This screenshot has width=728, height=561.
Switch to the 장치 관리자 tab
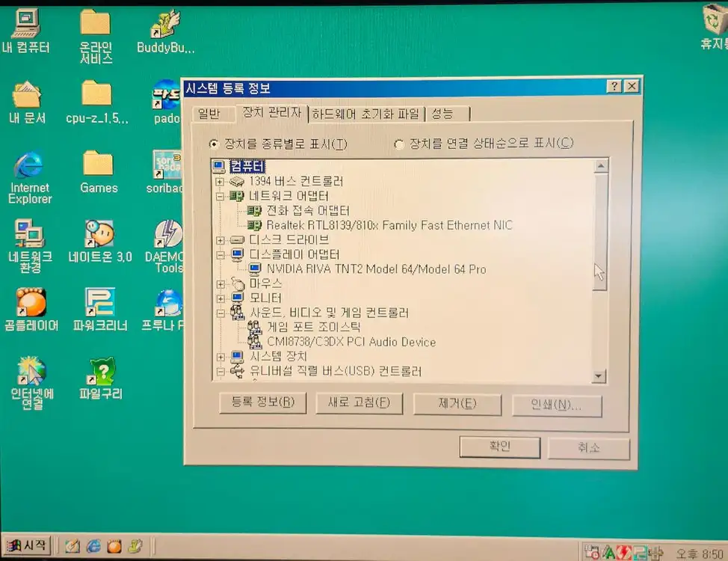pos(272,112)
